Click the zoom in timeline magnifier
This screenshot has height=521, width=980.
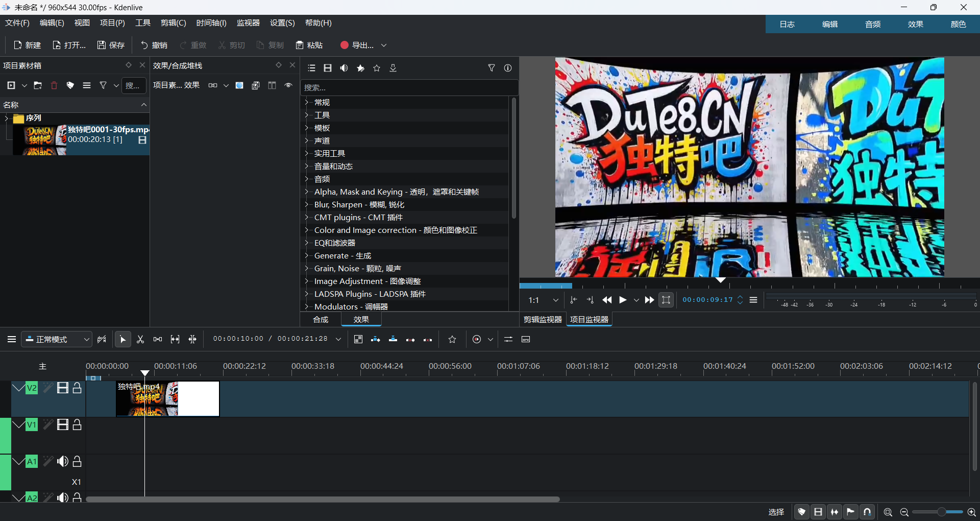(x=972, y=512)
